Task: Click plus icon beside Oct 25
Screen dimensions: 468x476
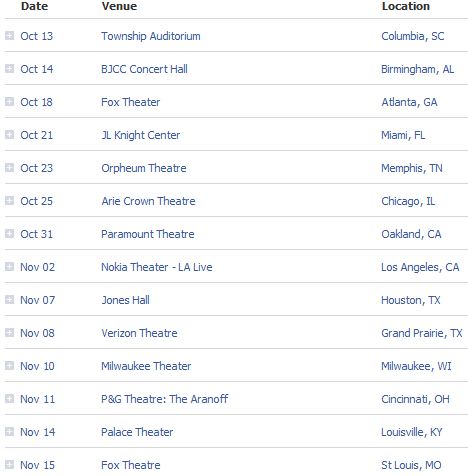Action: point(9,200)
